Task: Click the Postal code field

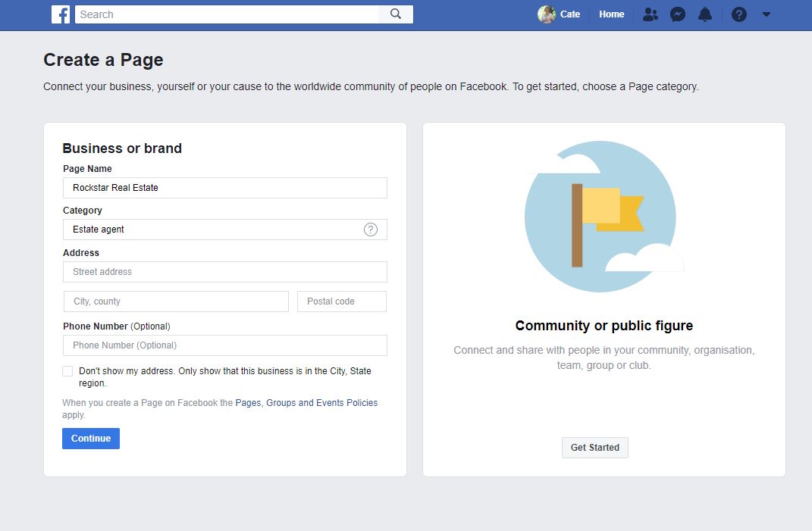Action: pos(342,301)
